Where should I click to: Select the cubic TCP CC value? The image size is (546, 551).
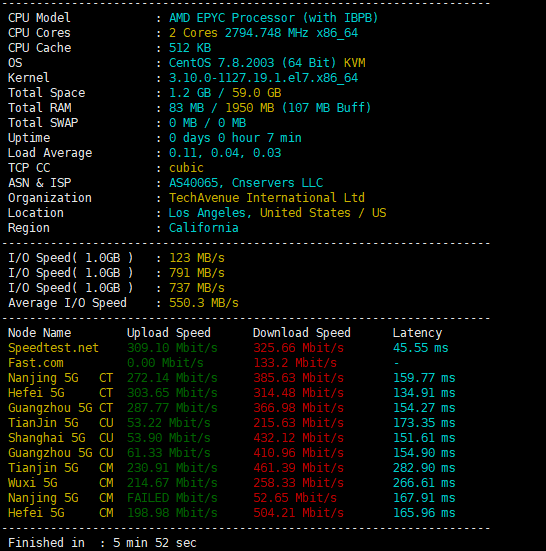click(x=186, y=168)
